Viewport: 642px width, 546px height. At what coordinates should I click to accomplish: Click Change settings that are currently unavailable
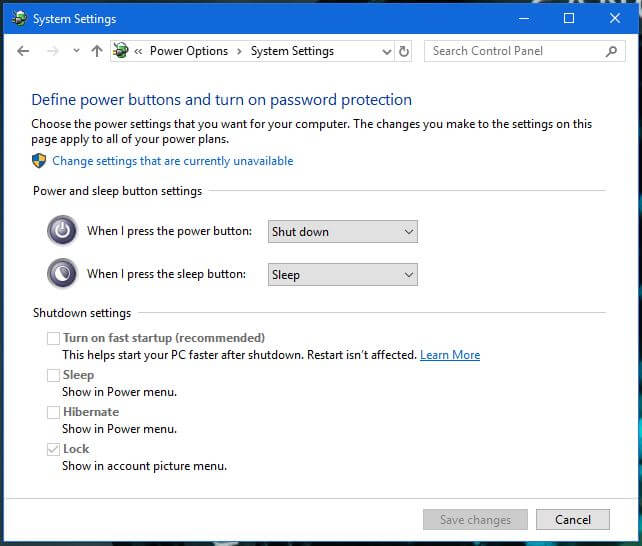point(173,161)
